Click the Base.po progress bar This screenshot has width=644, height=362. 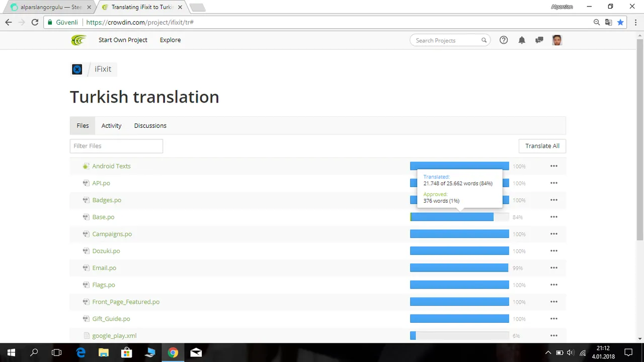pos(459,217)
